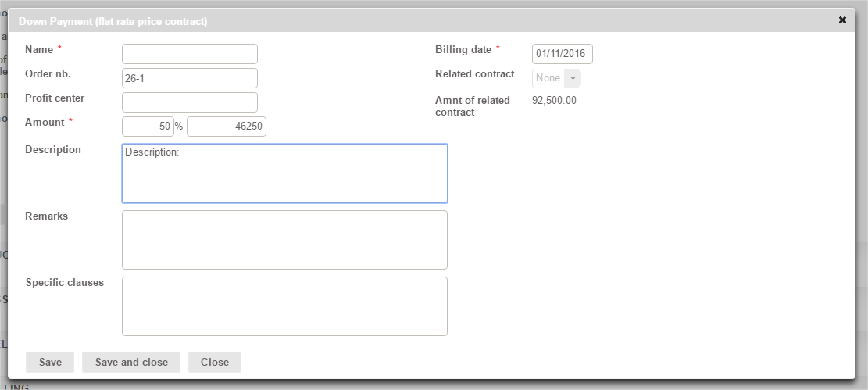Click the Billing date label
Image resolution: width=868 pixels, height=390 pixels.
(x=463, y=50)
